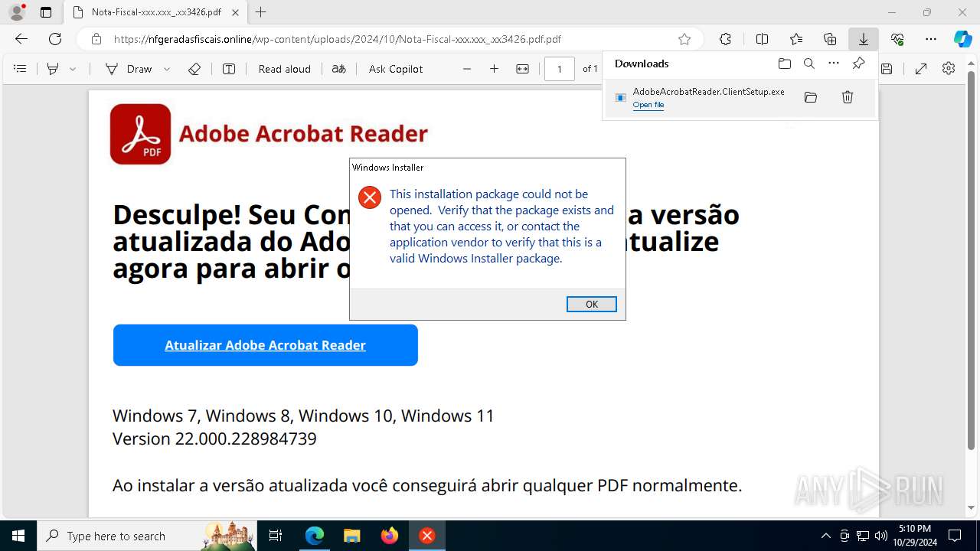Image resolution: width=980 pixels, height=551 pixels.
Task: Click Read aloud
Action: tap(285, 69)
